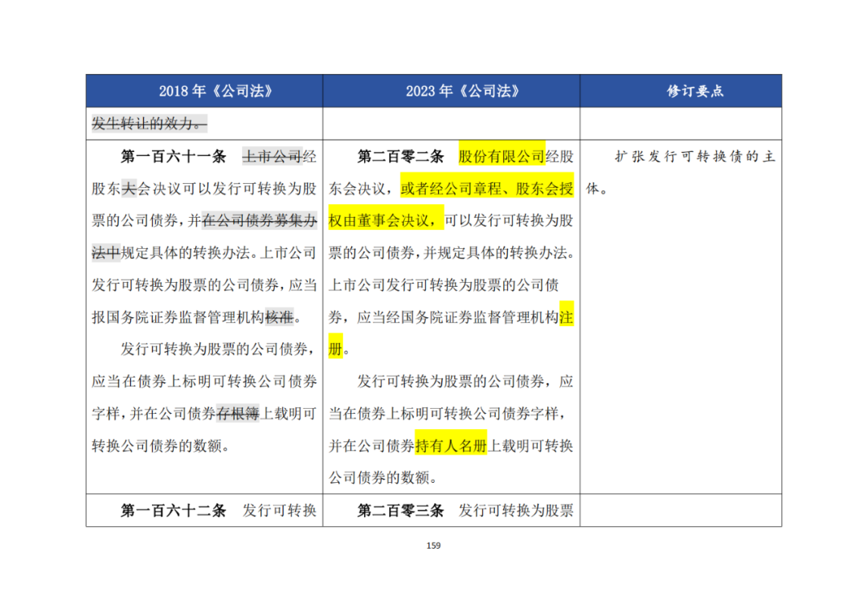Click the line '上市公司发行可转换为股票的公司债'
The height and width of the screenshot is (613, 868).
[444, 285]
